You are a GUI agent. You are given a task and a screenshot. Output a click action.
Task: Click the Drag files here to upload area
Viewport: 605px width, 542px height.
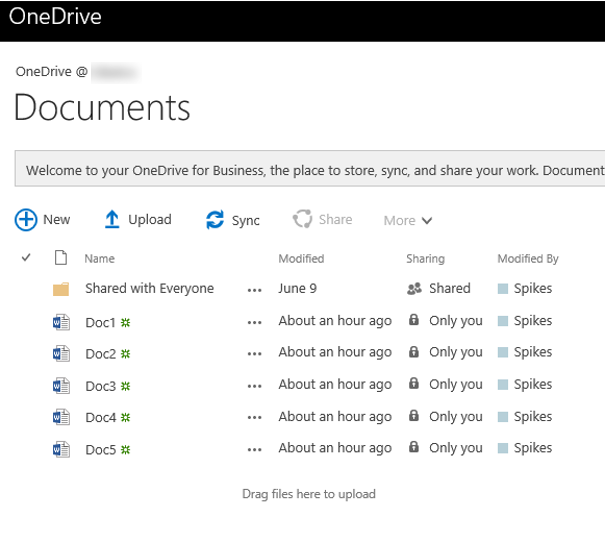click(x=309, y=494)
